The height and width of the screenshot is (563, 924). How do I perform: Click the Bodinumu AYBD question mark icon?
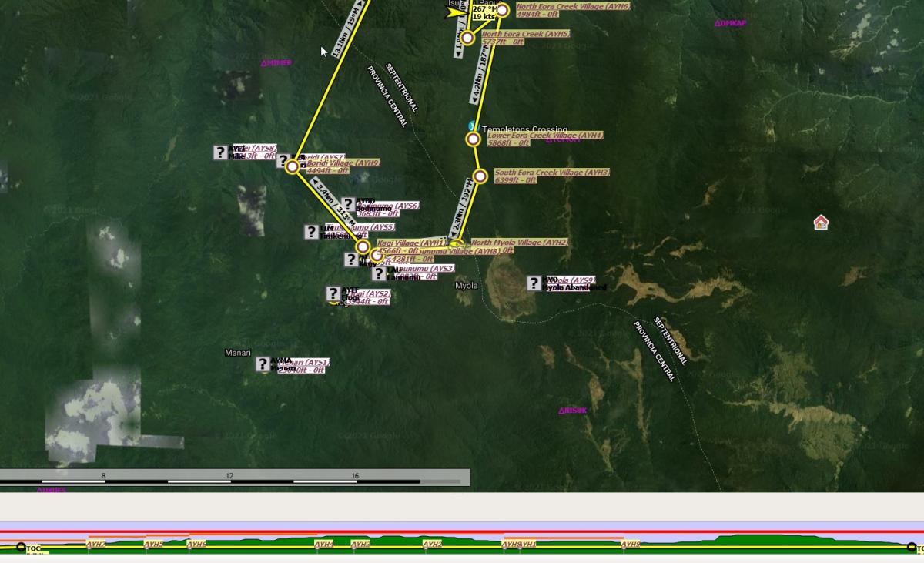tap(347, 204)
